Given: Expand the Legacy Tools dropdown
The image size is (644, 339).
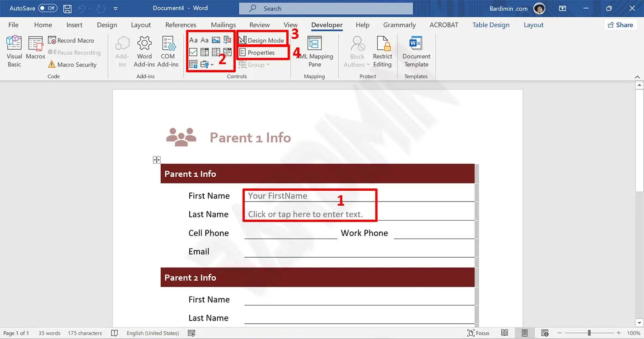Looking at the screenshot, I should [207, 65].
